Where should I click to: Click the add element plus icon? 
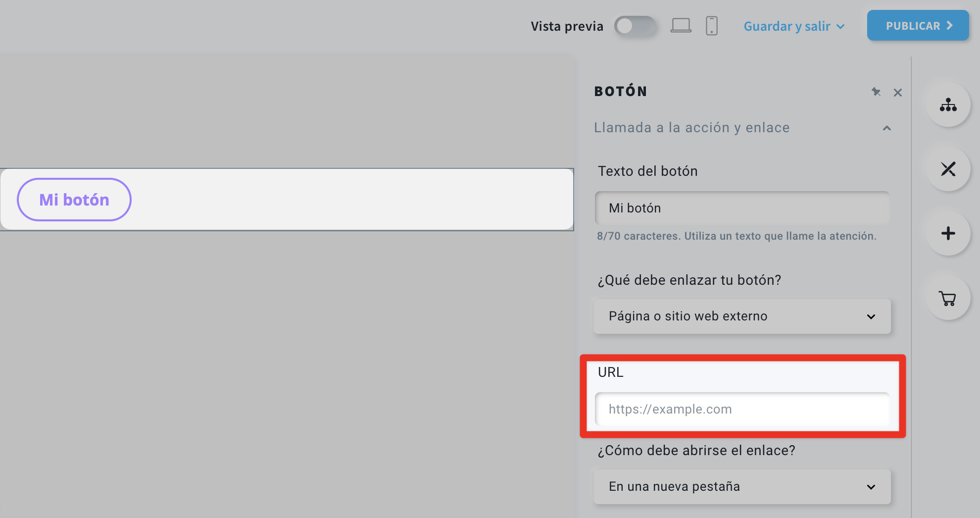(x=948, y=233)
